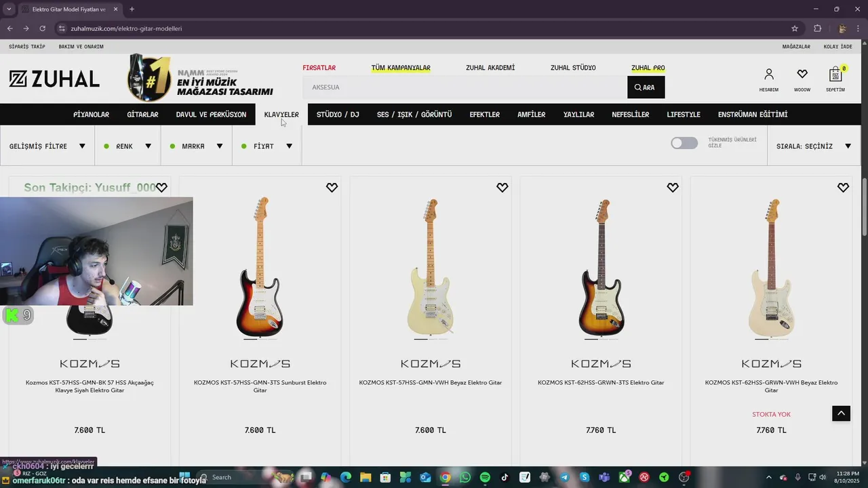The image size is (868, 488).
Task: Open the DAVUL VE PERKÜSYON menu
Action: [211, 115]
